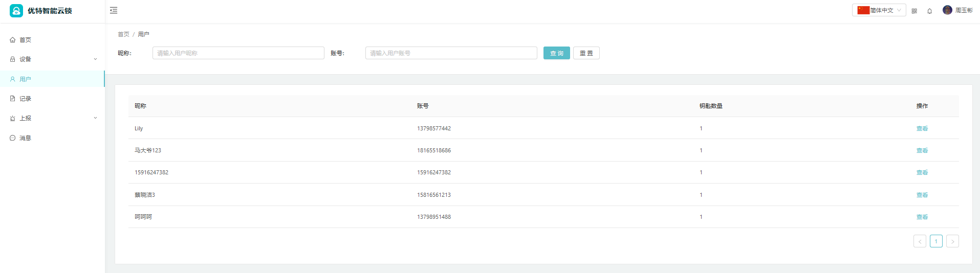Image resolution: width=980 pixels, height=273 pixels.
Task: Click 查看 for user 呵呵呵
Action: point(922,217)
